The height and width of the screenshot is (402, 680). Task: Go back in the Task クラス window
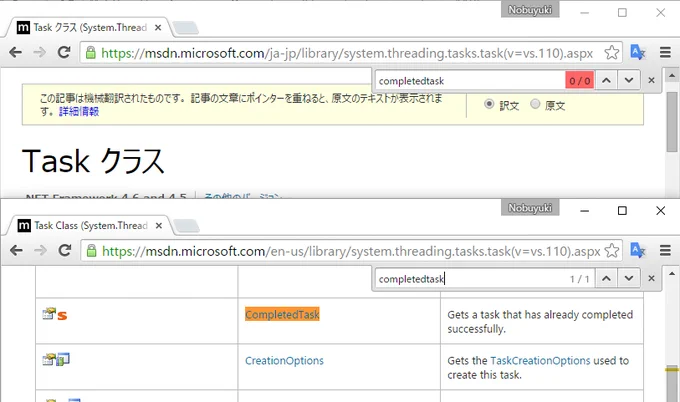[x=16, y=52]
